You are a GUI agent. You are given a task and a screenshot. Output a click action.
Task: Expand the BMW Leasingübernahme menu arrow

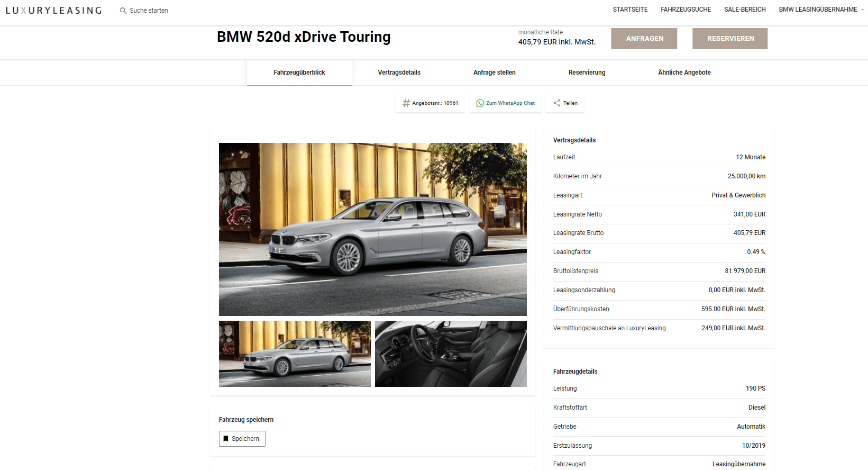tap(863, 10)
